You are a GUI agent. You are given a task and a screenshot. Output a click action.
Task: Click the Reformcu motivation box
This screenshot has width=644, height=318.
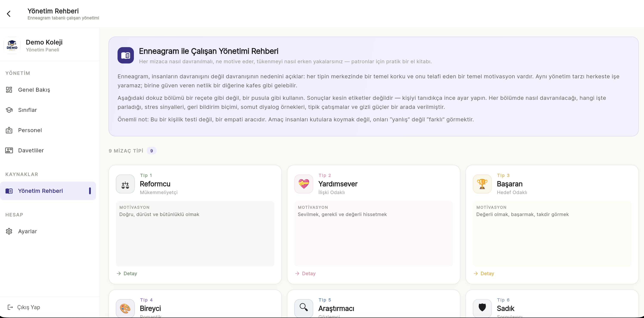[x=195, y=234]
